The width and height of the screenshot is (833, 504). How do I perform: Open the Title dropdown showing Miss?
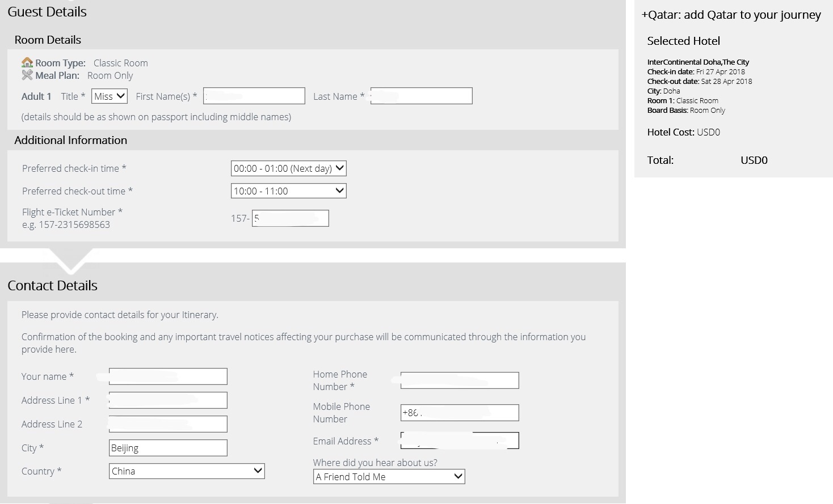click(110, 96)
